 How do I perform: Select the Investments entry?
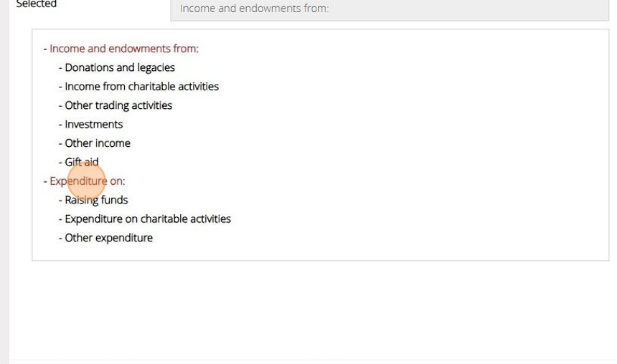93,124
